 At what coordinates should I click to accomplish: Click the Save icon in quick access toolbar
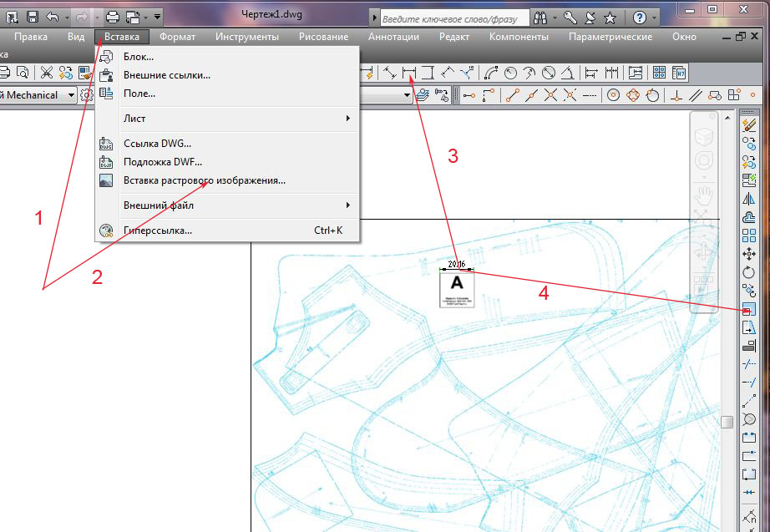pos(32,16)
